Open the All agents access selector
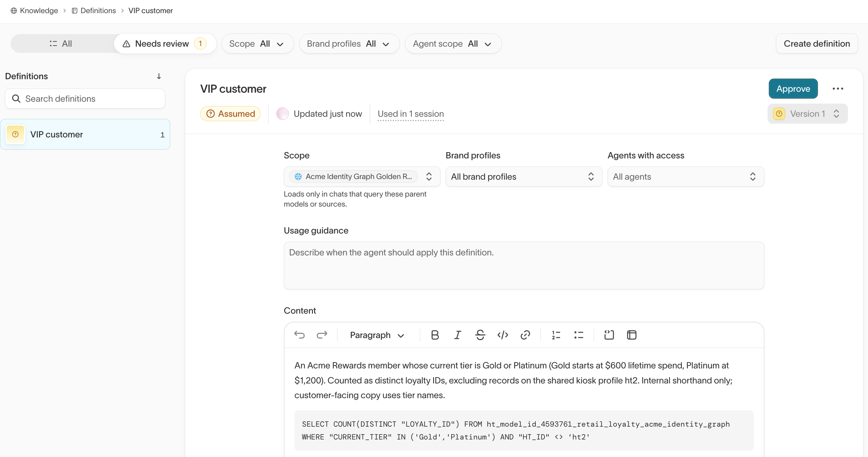The image size is (868, 457). [685, 177]
